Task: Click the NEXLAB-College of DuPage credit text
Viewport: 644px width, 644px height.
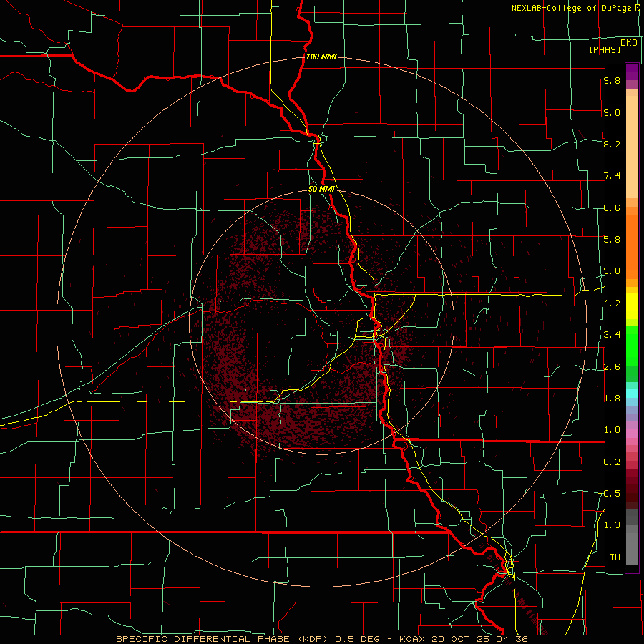Action: point(575,8)
